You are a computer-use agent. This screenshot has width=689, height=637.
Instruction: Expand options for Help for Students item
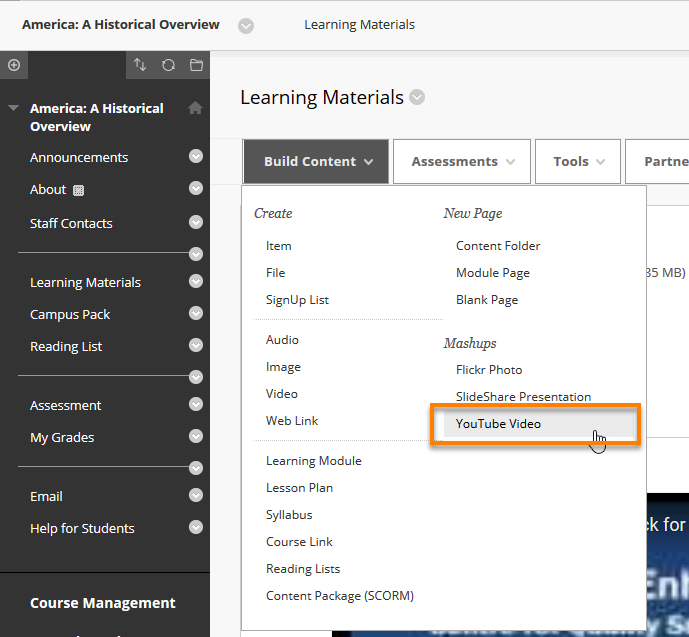point(196,527)
